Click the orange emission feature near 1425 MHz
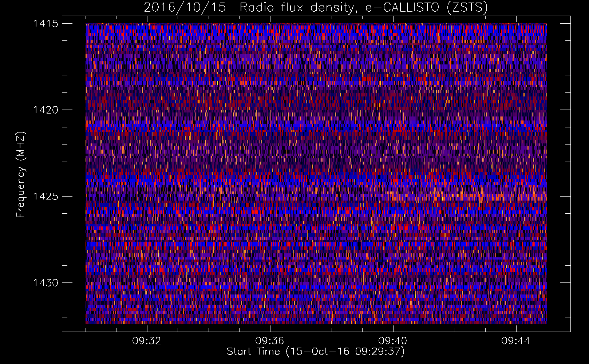 pyautogui.click(x=470, y=197)
